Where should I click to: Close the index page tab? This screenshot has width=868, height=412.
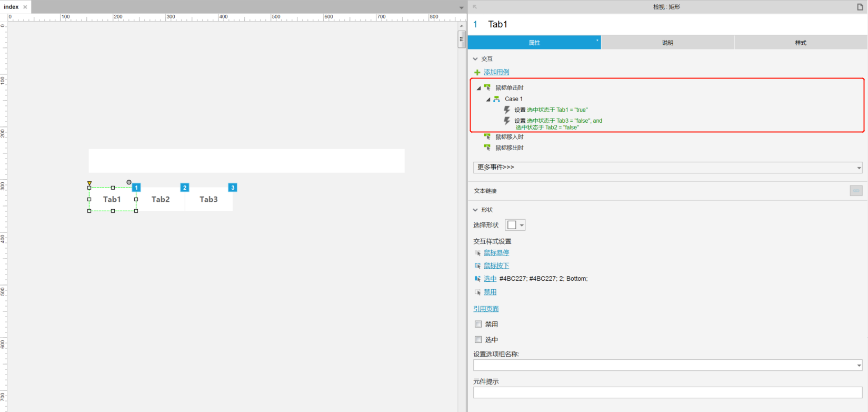(x=25, y=7)
